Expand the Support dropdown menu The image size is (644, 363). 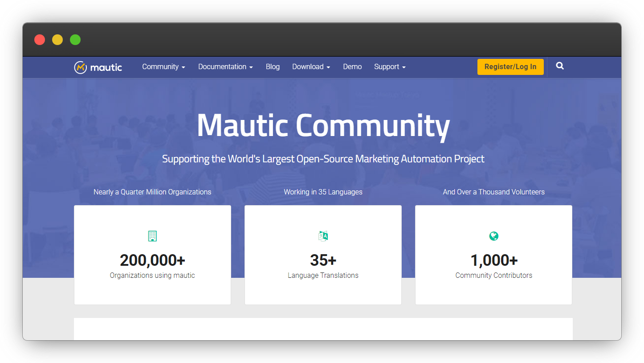tap(390, 67)
